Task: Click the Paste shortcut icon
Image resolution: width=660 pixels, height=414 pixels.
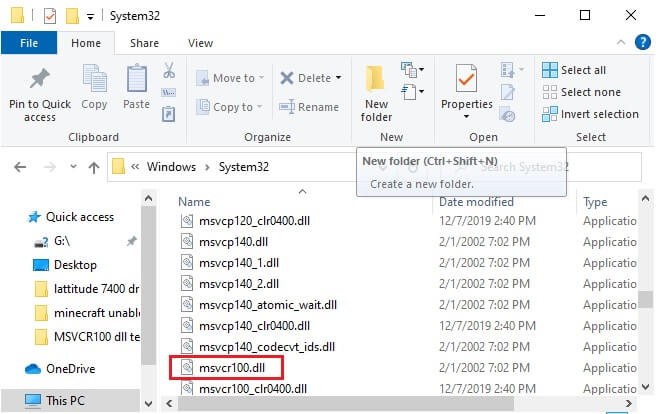Action: (169, 114)
